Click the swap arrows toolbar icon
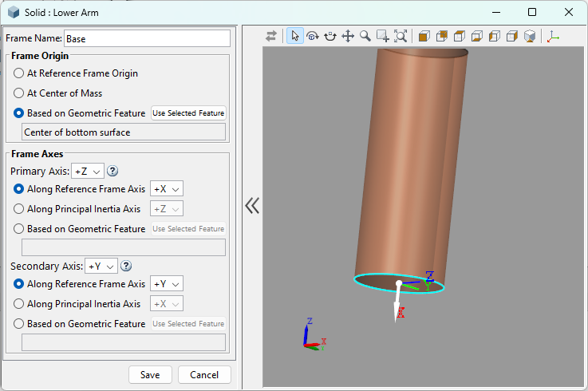 coord(273,36)
